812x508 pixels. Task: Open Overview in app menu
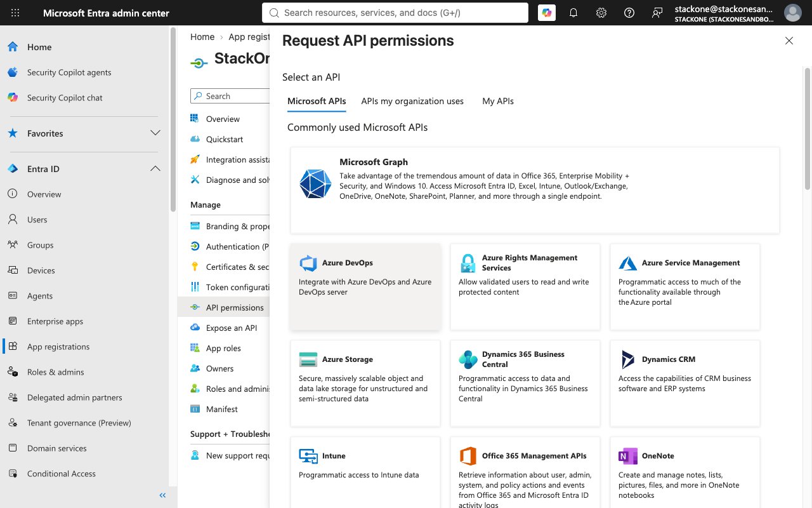(x=223, y=119)
